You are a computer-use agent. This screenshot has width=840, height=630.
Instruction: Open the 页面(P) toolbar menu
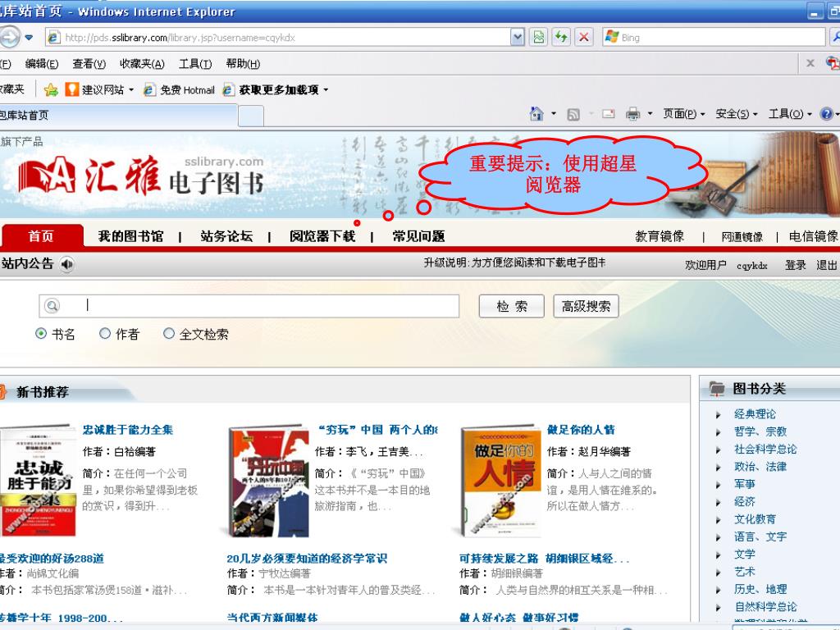683,113
